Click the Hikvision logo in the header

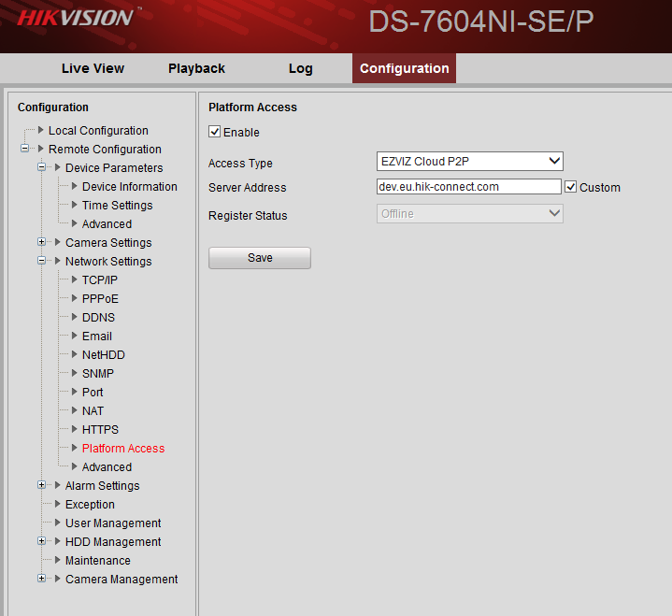(x=75, y=18)
